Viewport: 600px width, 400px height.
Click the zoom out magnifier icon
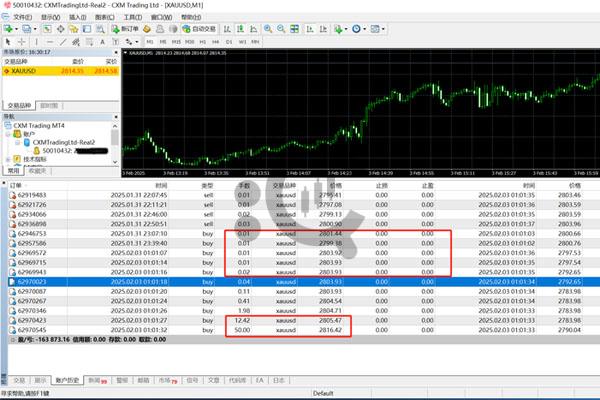click(x=285, y=30)
